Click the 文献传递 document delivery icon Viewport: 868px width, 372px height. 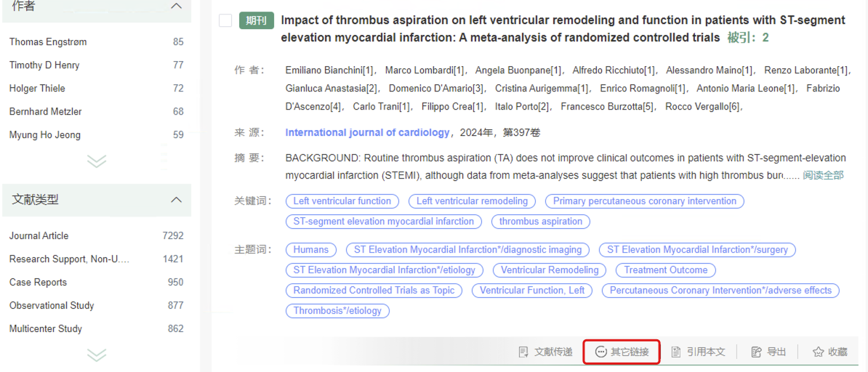(523, 352)
